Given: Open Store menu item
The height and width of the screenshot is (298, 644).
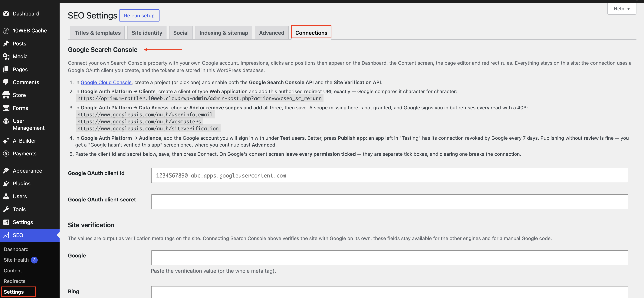Looking at the screenshot, I should pos(19,95).
